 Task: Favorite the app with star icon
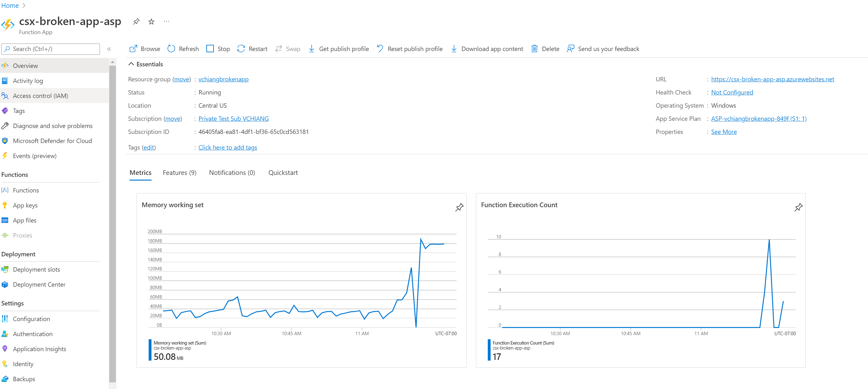pyautogui.click(x=151, y=22)
